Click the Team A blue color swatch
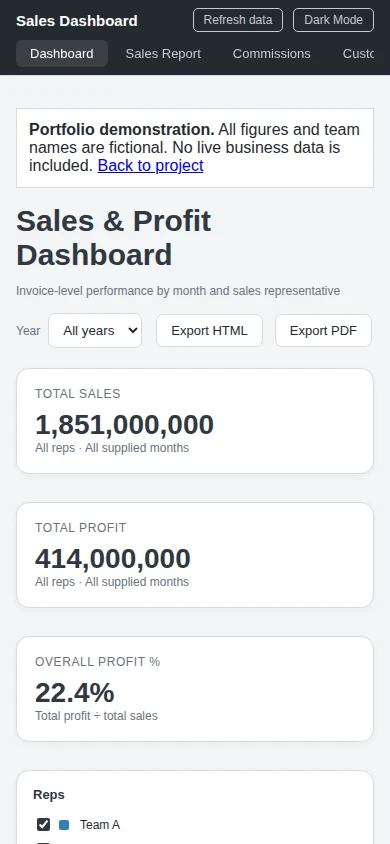The width and height of the screenshot is (390, 844). (64, 825)
